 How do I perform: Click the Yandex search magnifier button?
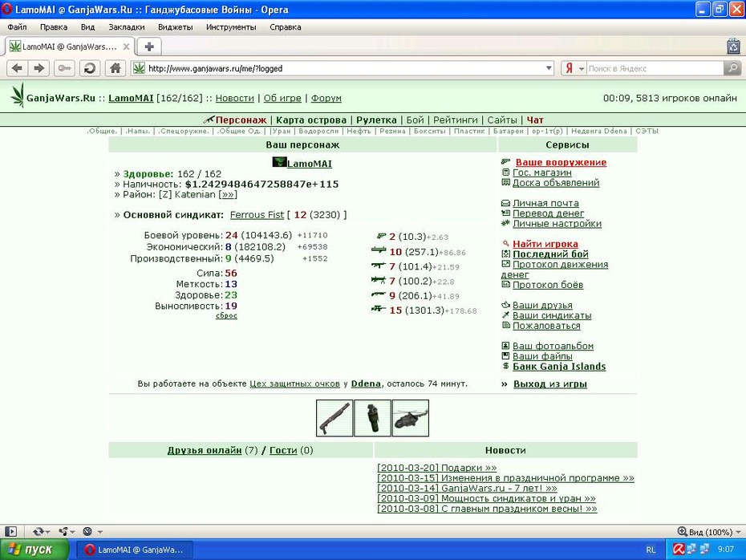point(732,68)
